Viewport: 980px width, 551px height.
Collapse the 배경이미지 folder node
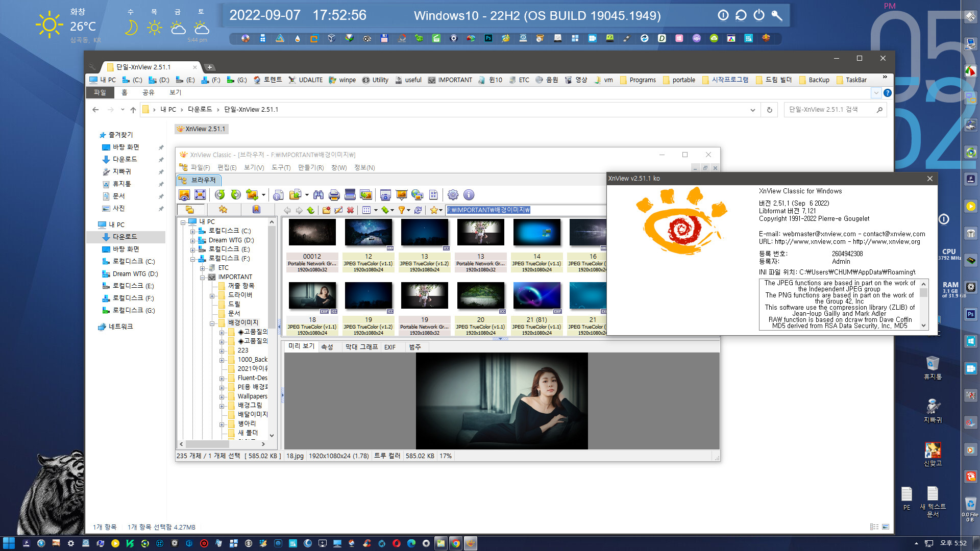(212, 323)
